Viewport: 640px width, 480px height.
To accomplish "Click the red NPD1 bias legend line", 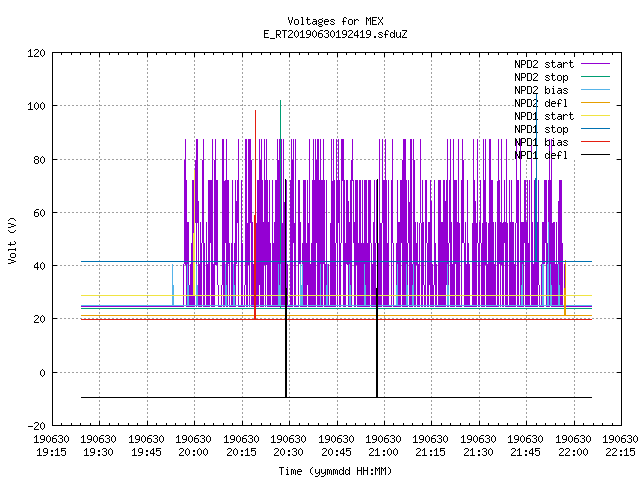I will pyautogui.click(x=595, y=142).
